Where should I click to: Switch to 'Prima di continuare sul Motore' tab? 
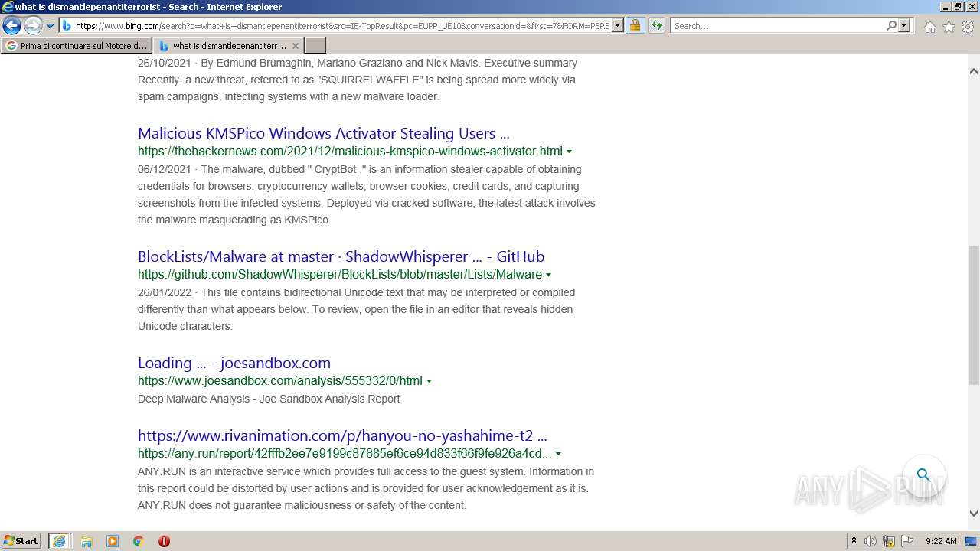(77, 46)
